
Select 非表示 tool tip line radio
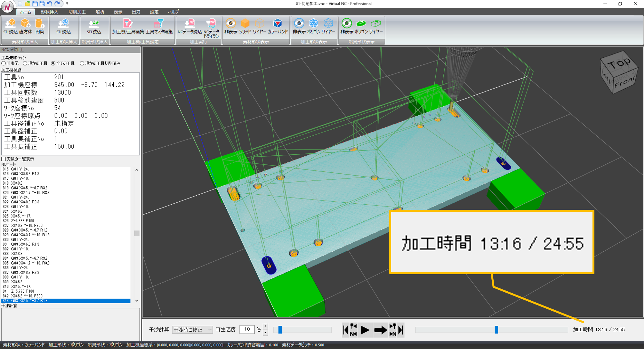[4, 63]
